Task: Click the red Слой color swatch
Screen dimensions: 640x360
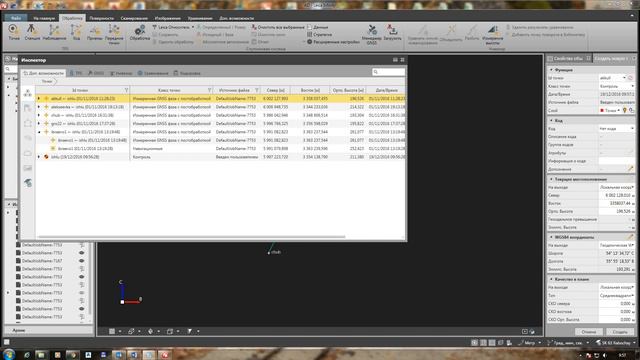Action: [602, 111]
